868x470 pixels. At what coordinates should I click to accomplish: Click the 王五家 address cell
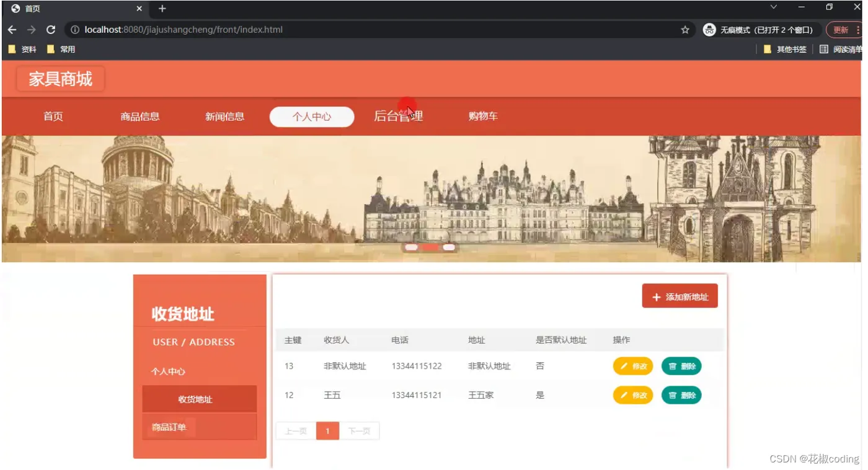click(480, 395)
